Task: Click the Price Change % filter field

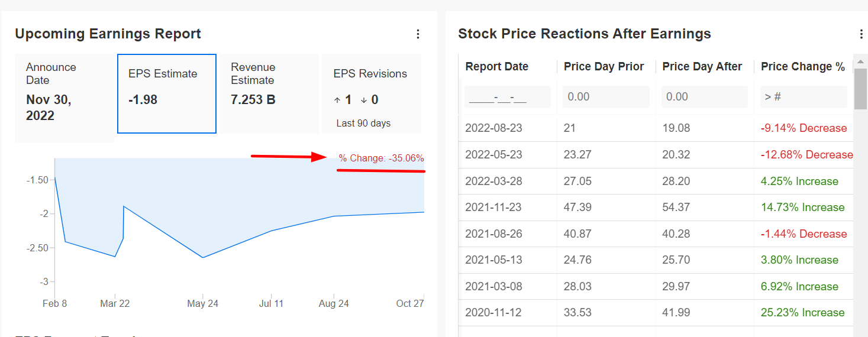Action: click(804, 96)
